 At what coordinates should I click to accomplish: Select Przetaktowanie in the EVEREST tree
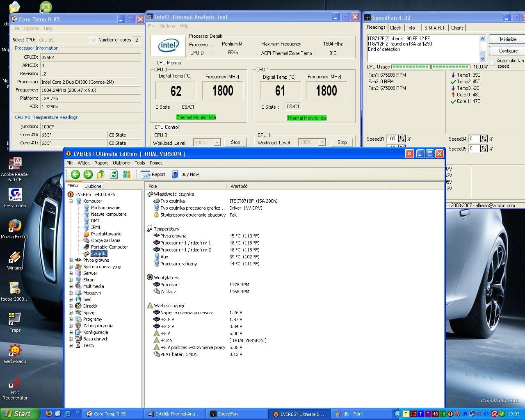click(106, 234)
